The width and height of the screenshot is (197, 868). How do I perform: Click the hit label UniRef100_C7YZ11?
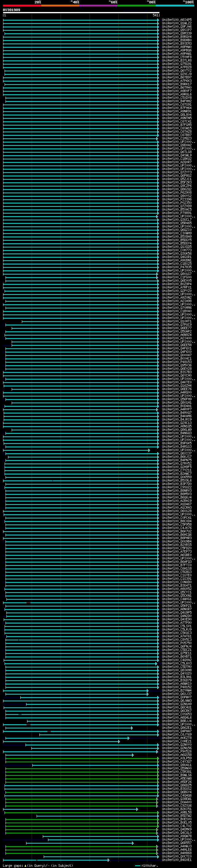[x=177, y=470]
